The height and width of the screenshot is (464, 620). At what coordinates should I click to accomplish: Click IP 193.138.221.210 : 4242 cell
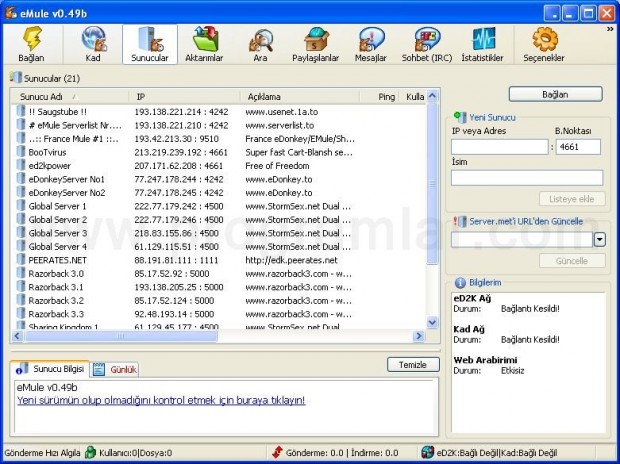click(x=181, y=125)
